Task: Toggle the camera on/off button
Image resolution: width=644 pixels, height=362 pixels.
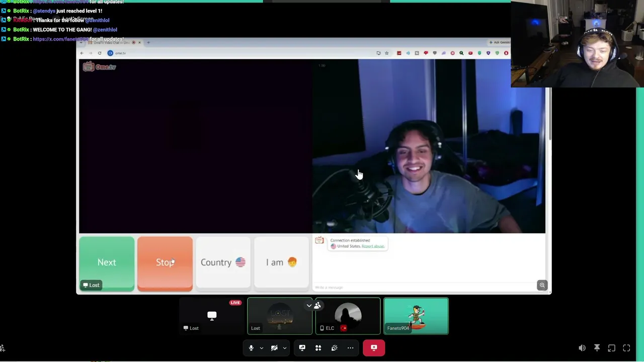Action: pyautogui.click(x=274, y=348)
